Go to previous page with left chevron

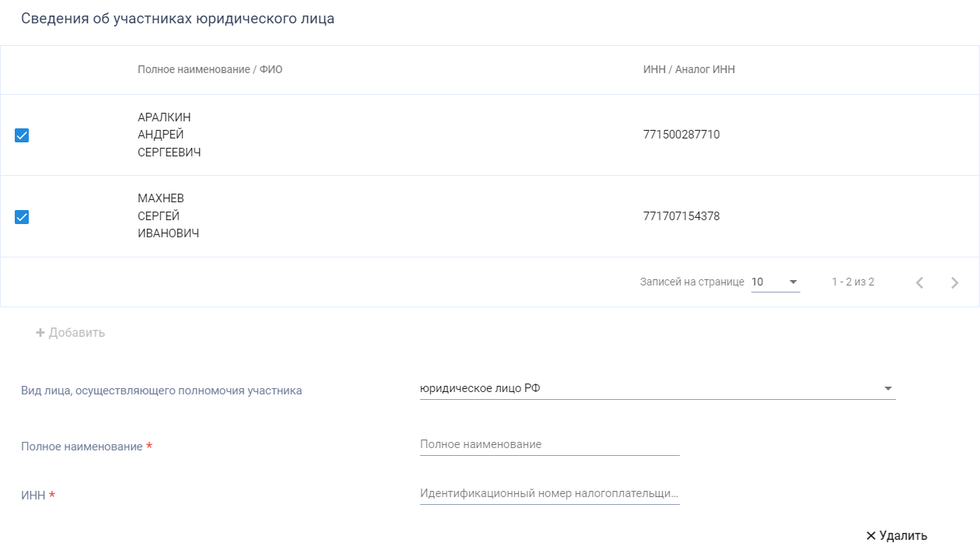[x=919, y=282]
